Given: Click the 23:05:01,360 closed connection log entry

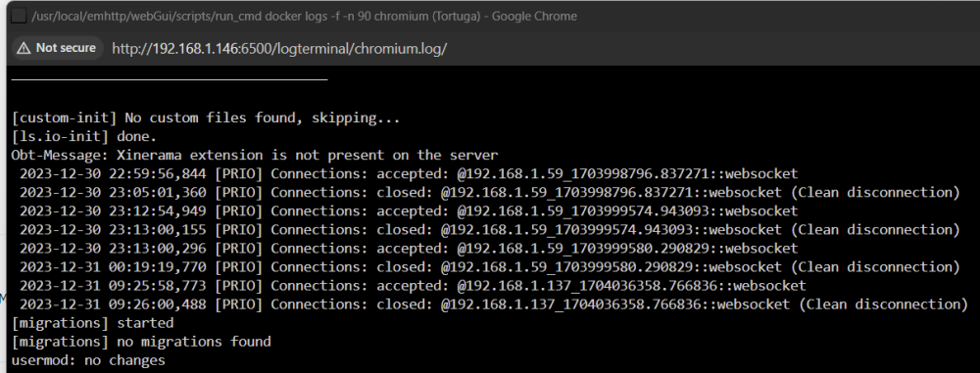Looking at the screenshot, I should [489, 193].
